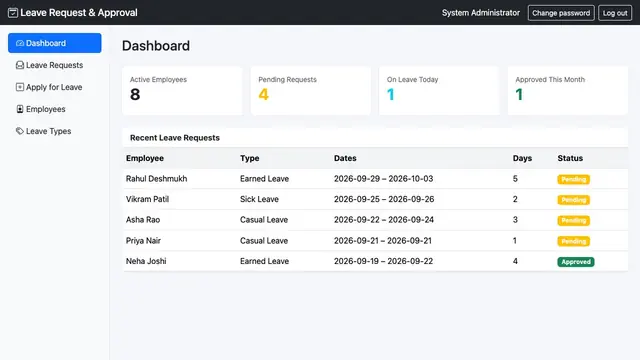Select Priya Nair in the table
The image size is (640, 360).
(x=143, y=241)
